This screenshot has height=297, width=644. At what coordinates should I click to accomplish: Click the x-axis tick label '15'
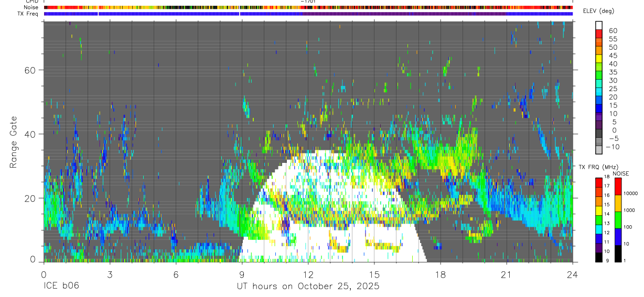point(374,274)
